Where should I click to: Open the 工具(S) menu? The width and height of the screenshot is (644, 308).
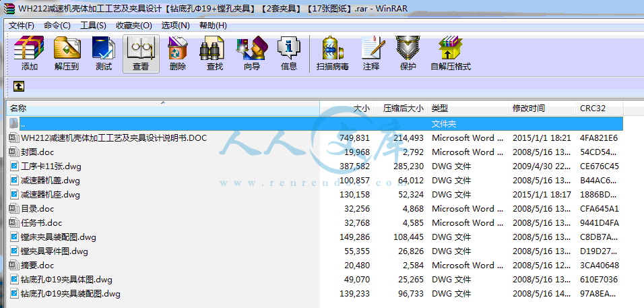point(93,26)
